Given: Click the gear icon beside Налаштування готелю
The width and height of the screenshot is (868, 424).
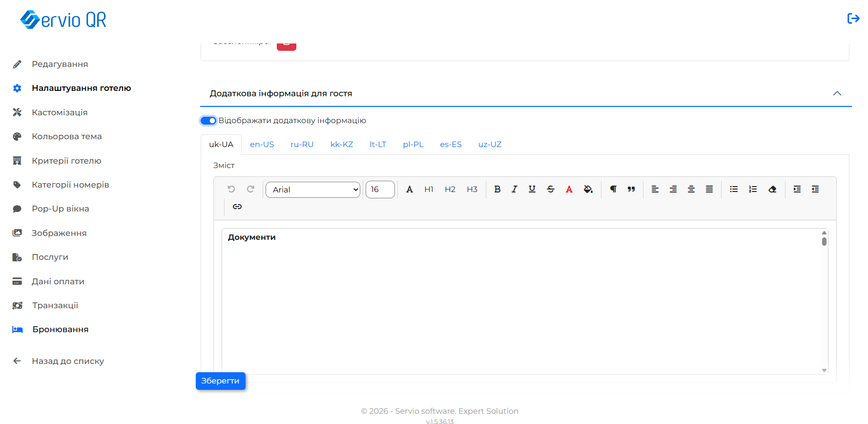Looking at the screenshot, I should pos(17,88).
